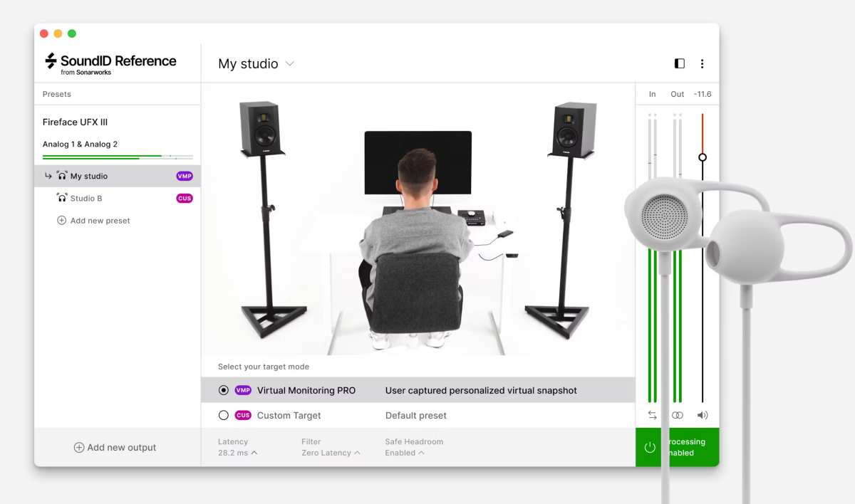
Task: Select the Custom Target radio button
Action: tap(224, 416)
